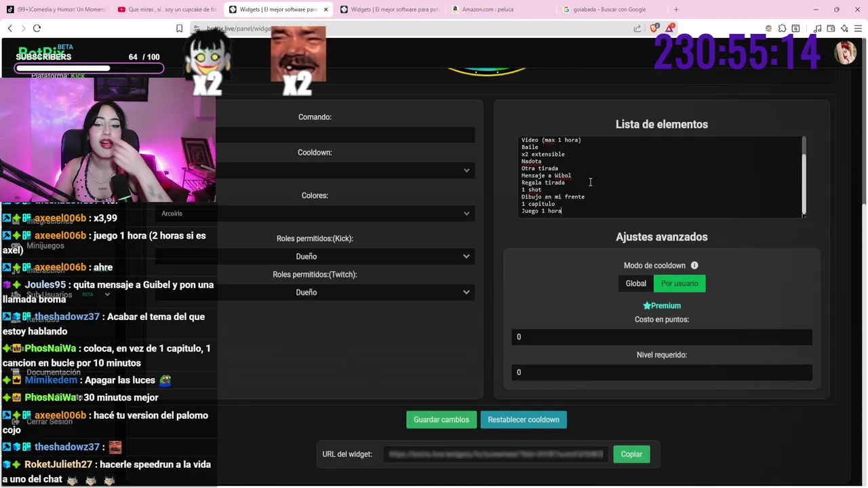Open the browser hamburger menu

point(858,28)
